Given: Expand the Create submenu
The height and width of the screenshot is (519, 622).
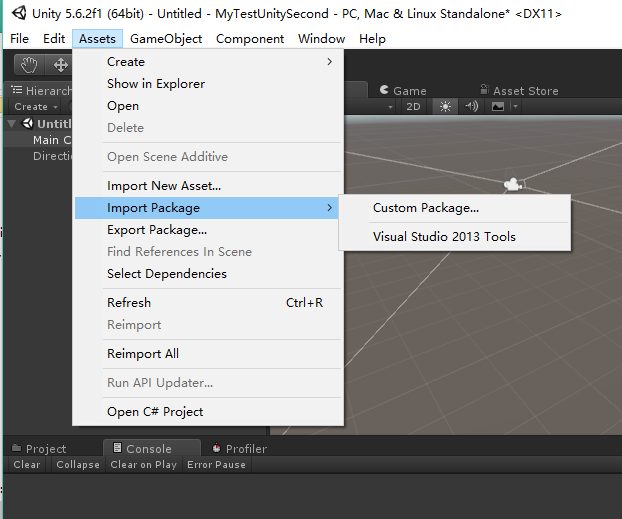Looking at the screenshot, I should (208, 62).
